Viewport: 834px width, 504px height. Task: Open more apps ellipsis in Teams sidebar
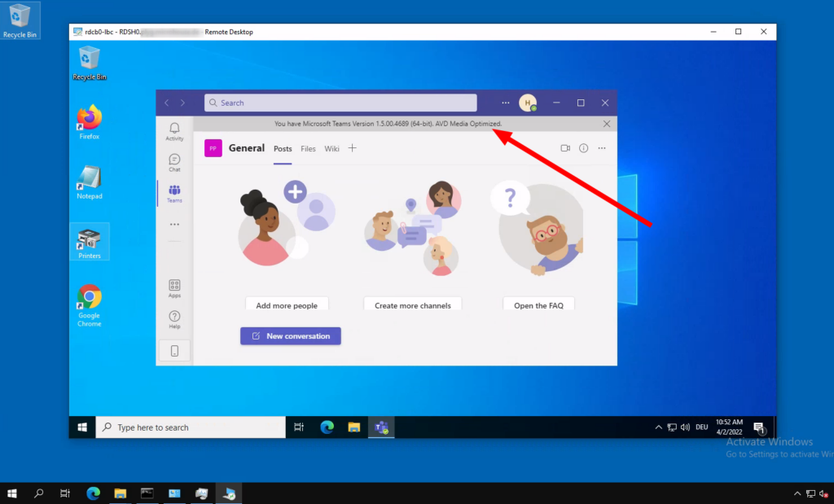coord(174,225)
